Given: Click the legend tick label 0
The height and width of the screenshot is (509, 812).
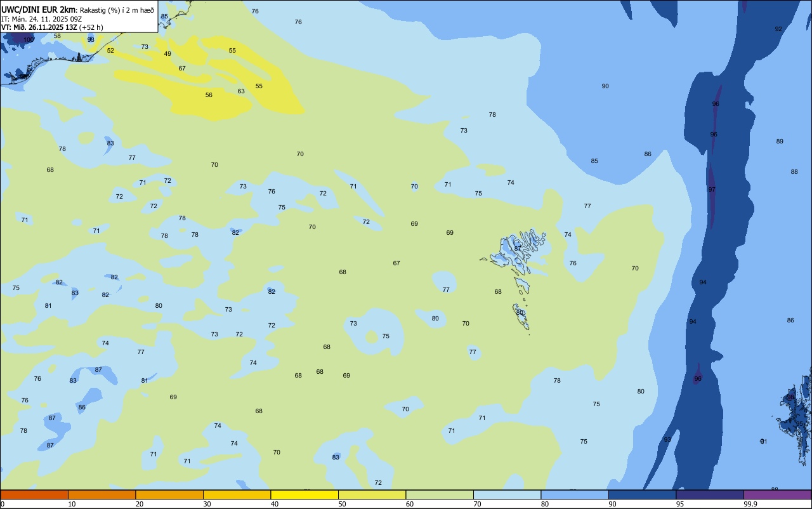Looking at the screenshot, I should click(3, 504).
